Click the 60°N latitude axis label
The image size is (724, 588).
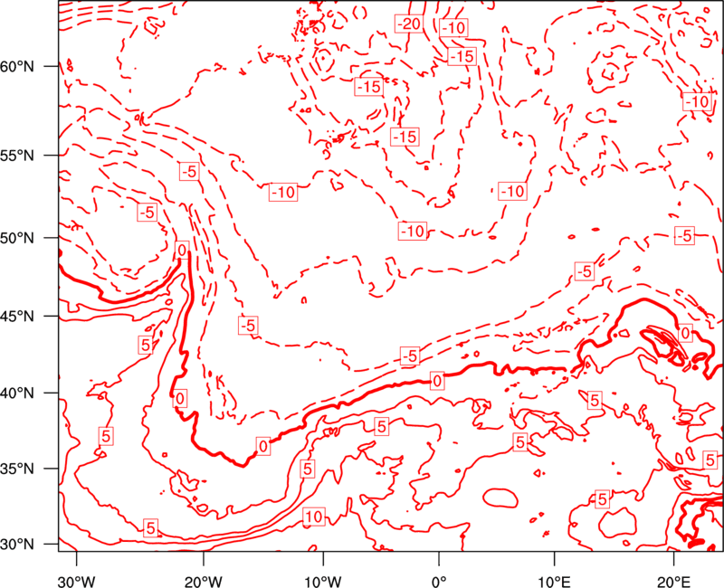pyautogui.click(x=17, y=67)
